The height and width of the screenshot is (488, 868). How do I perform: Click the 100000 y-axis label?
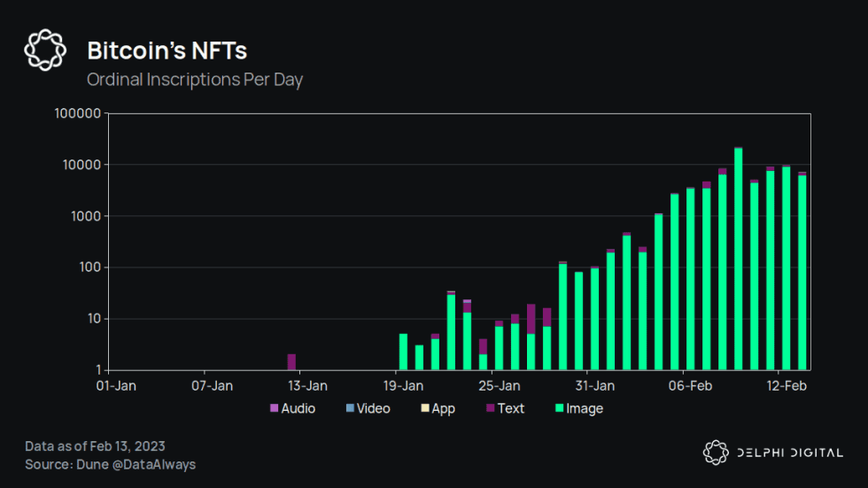tap(77, 113)
